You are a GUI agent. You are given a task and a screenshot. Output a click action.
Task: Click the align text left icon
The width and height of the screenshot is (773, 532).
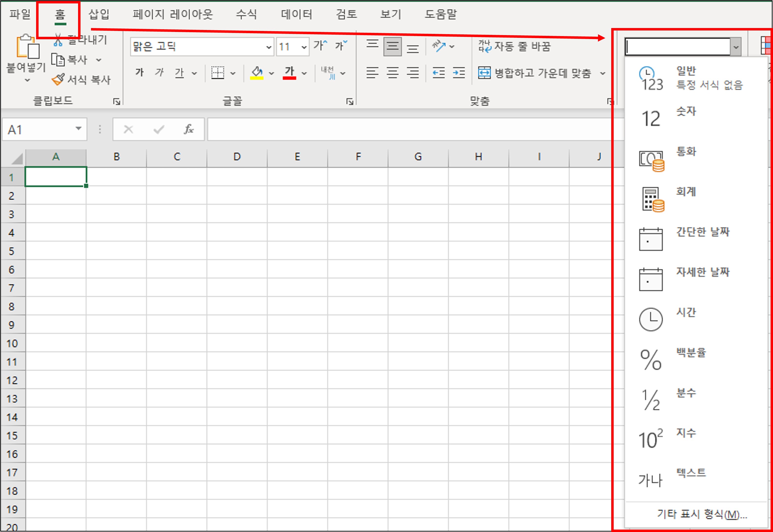coord(372,73)
